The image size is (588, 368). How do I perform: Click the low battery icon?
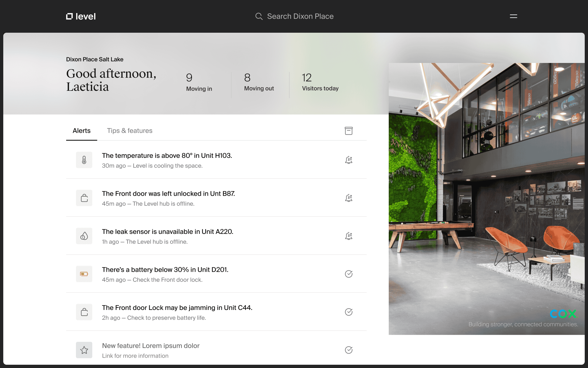click(84, 274)
